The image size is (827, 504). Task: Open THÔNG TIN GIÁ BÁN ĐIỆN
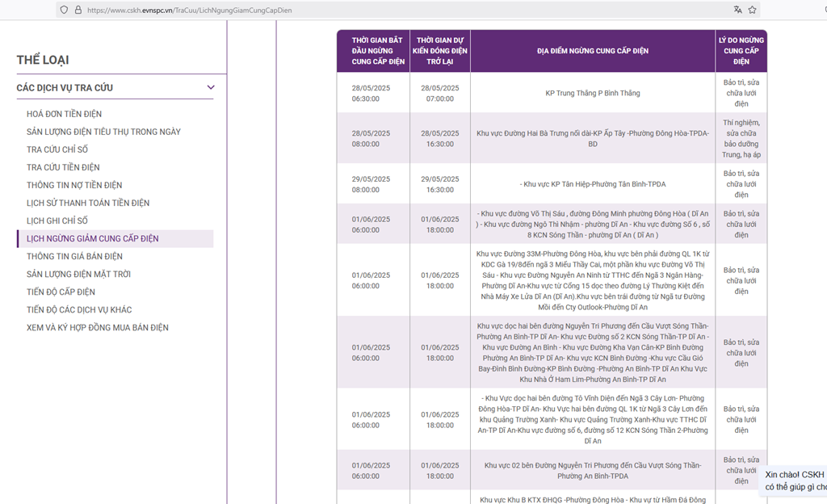click(x=74, y=256)
